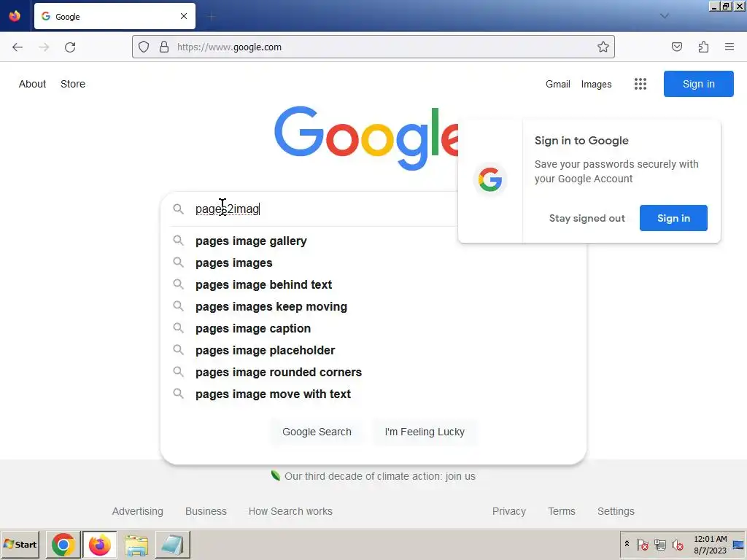Click Stay signed out in popup
The image size is (747, 560).
tap(587, 218)
